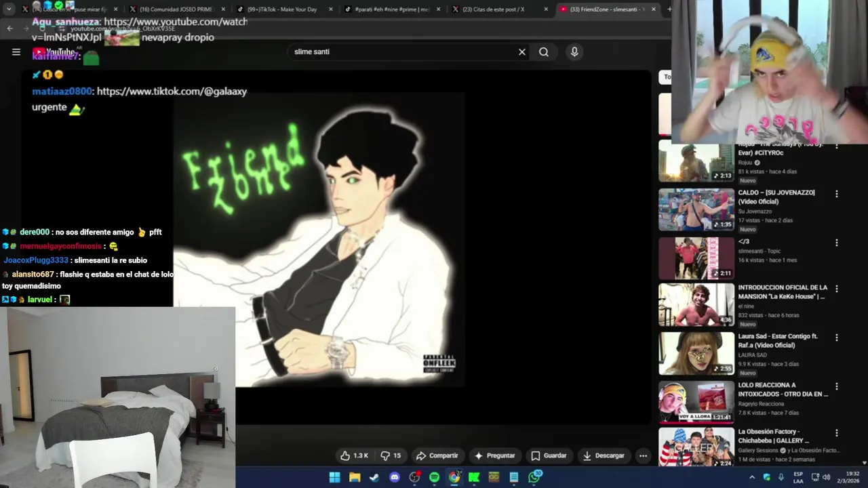Go back with browser back arrow
The image size is (868, 488).
pos(9,28)
